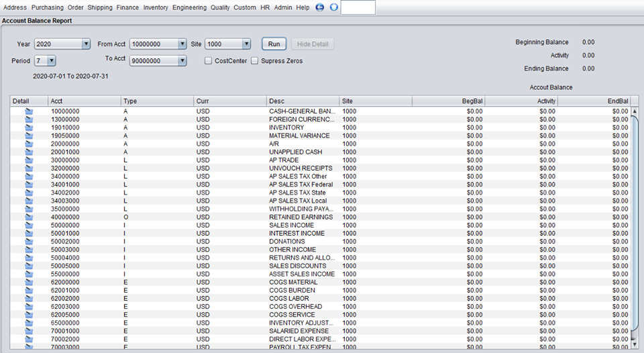The height and width of the screenshot is (353, 644).
Task: Click the Hide Detail button
Action: click(313, 44)
